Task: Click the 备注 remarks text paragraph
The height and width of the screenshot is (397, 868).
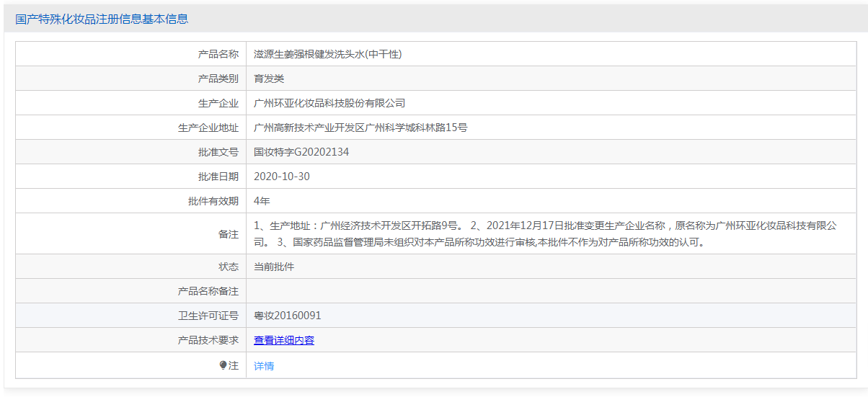Action: 546,234
